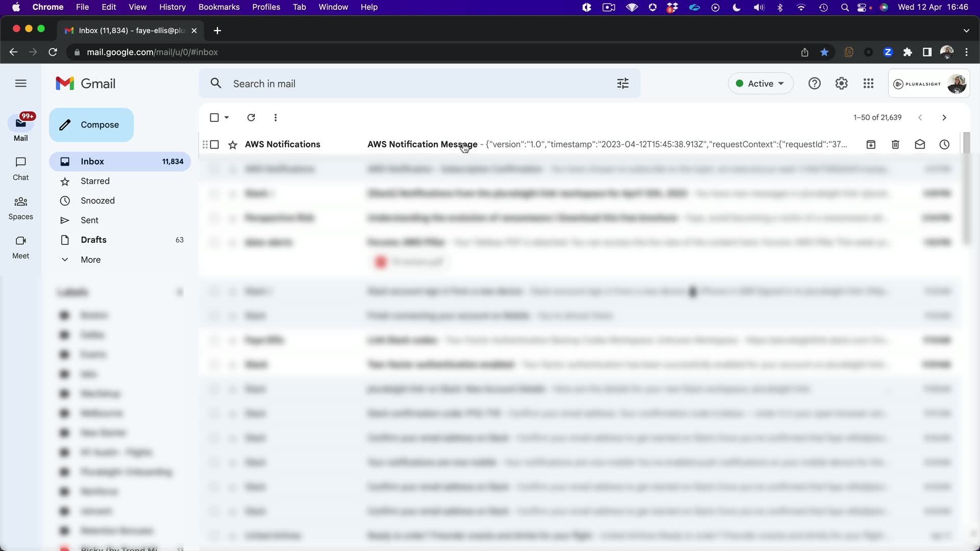Tick the AWS Notifications email checkbox
Viewport: 980px width, 551px height.
[x=215, y=144]
